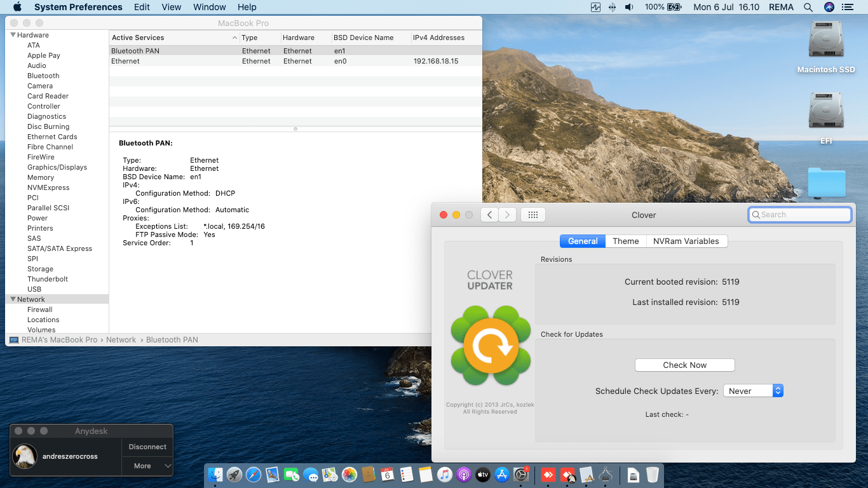The width and height of the screenshot is (868, 488).
Task: Open Finder from the Dock
Action: pos(216,475)
